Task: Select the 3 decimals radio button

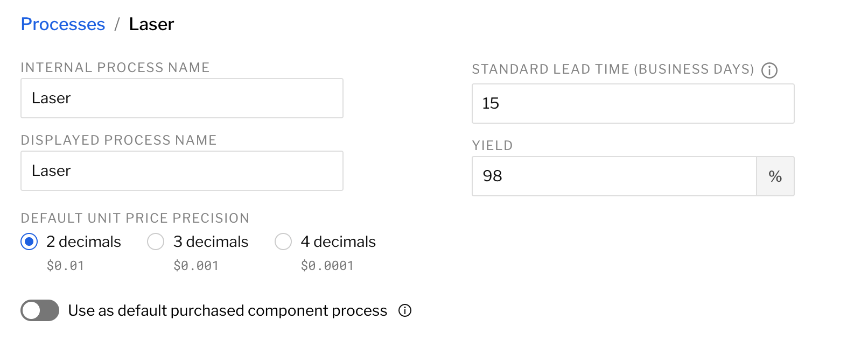Action: pyautogui.click(x=156, y=242)
